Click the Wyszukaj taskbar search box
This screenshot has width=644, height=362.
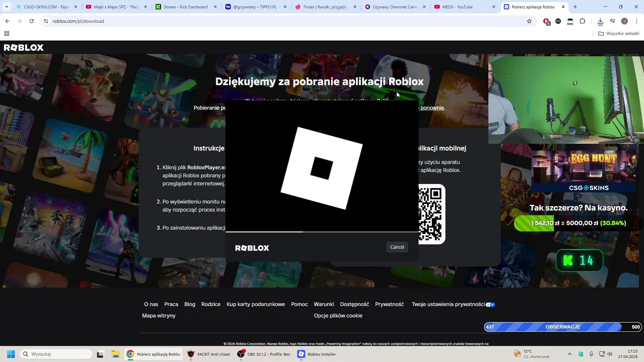tap(55, 354)
